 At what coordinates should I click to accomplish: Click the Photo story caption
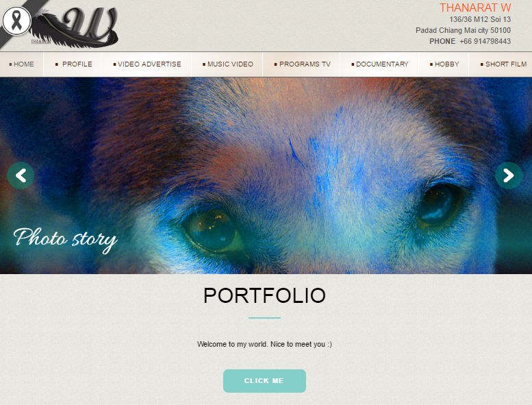coord(65,240)
